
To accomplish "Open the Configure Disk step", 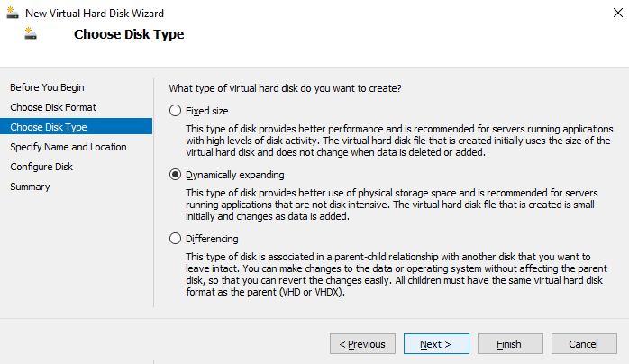I will pos(41,167).
